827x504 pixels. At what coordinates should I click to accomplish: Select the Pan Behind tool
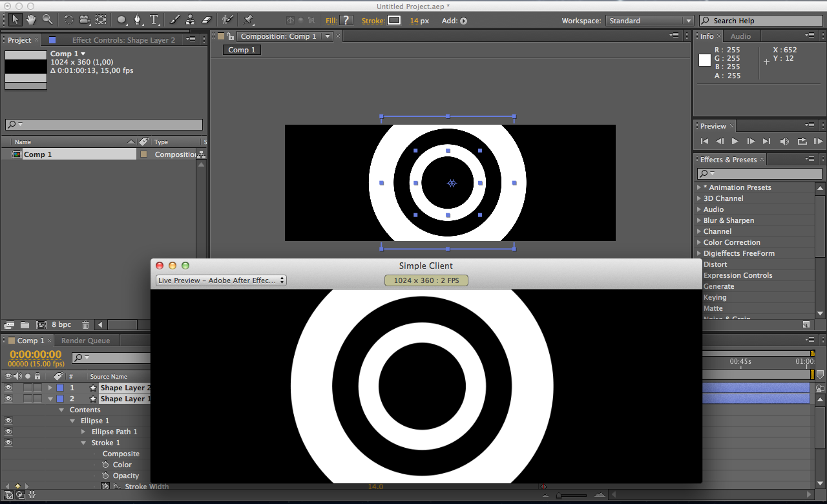point(101,20)
